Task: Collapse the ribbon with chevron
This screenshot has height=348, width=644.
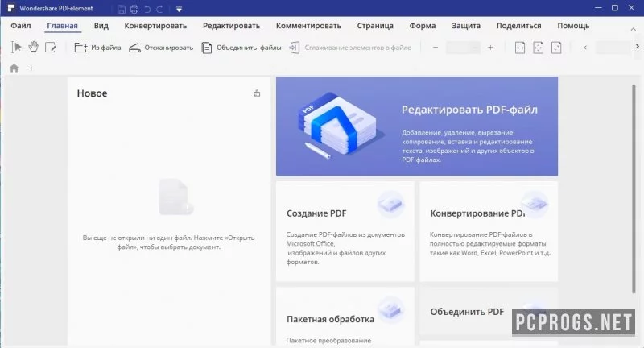Action: point(633,29)
